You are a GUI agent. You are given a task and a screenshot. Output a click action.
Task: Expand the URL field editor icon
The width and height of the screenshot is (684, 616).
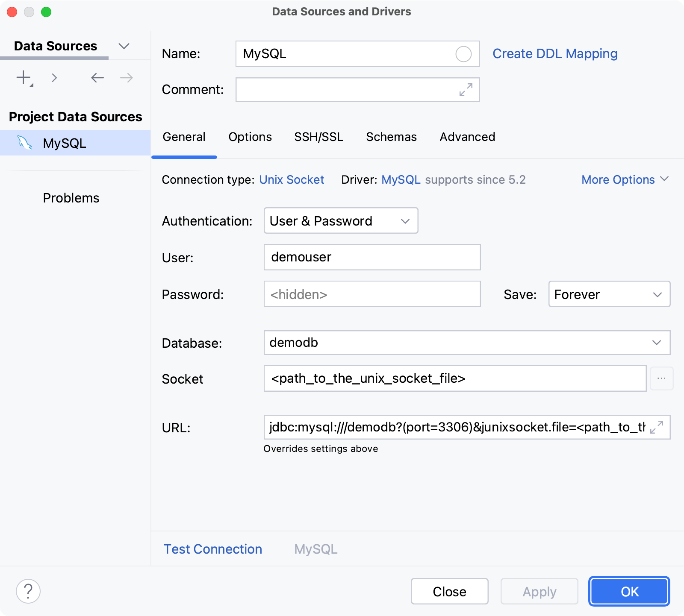tap(655, 427)
